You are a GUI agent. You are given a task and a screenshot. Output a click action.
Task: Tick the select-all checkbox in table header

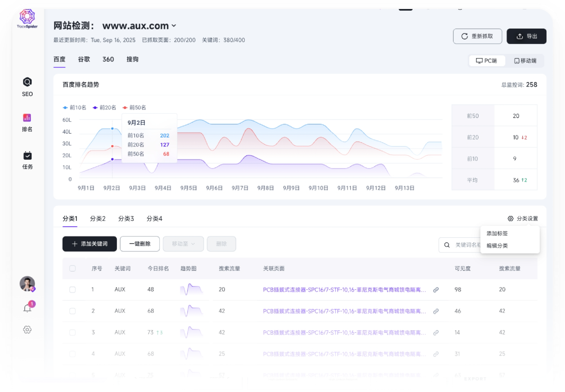72,268
